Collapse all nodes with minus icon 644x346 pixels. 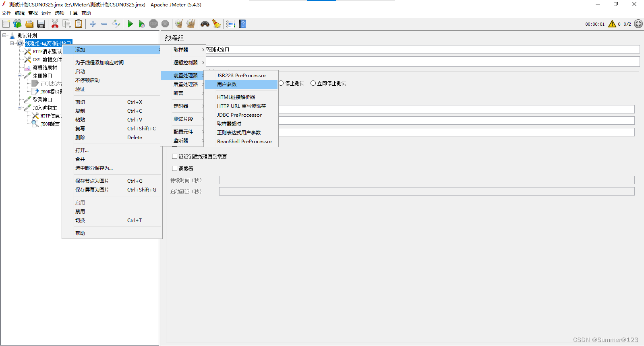click(x=104, y=24)
